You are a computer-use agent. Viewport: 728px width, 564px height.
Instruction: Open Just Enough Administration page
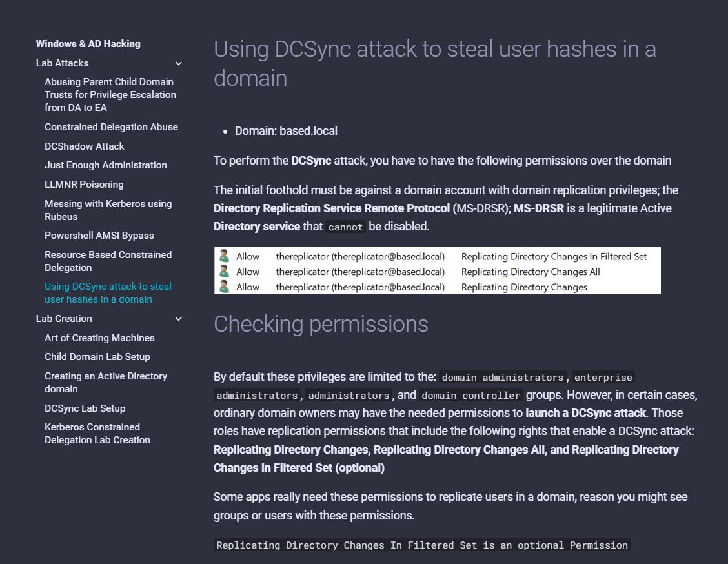(x=106, y=165)
